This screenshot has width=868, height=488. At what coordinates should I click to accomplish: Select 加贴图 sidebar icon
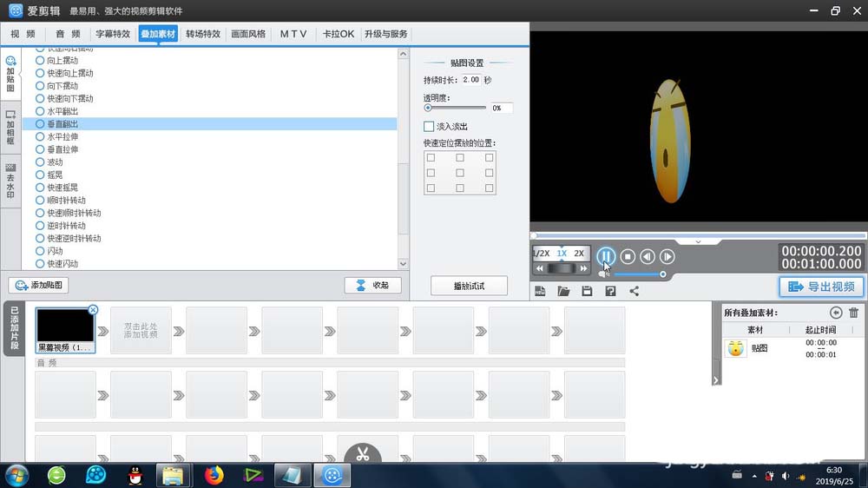click(10, 74)
